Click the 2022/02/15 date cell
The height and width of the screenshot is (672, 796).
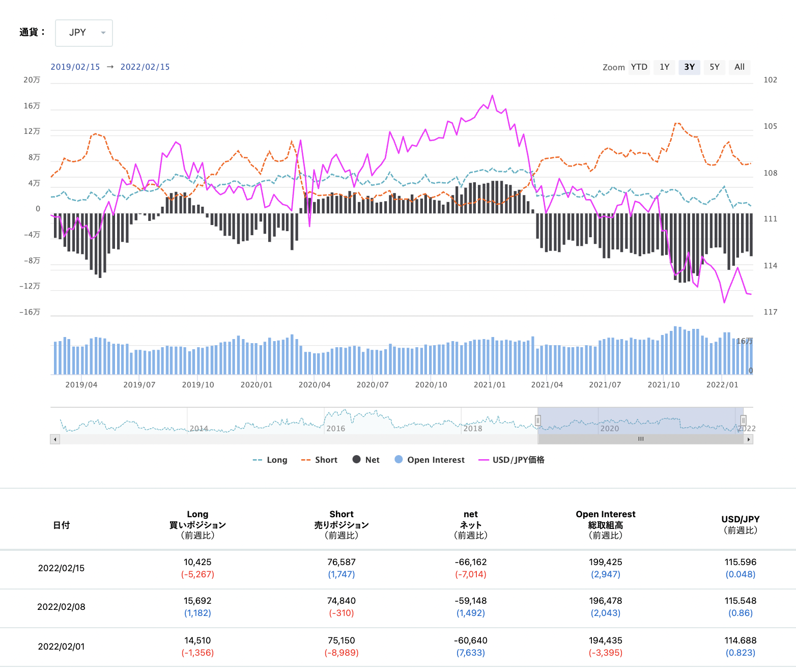62,568
